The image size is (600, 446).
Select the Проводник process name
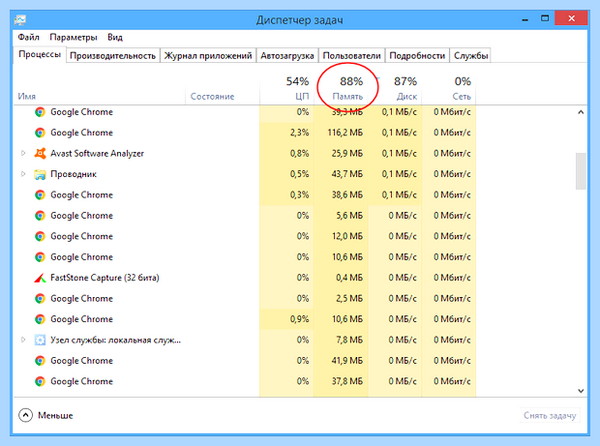(73, 174)
